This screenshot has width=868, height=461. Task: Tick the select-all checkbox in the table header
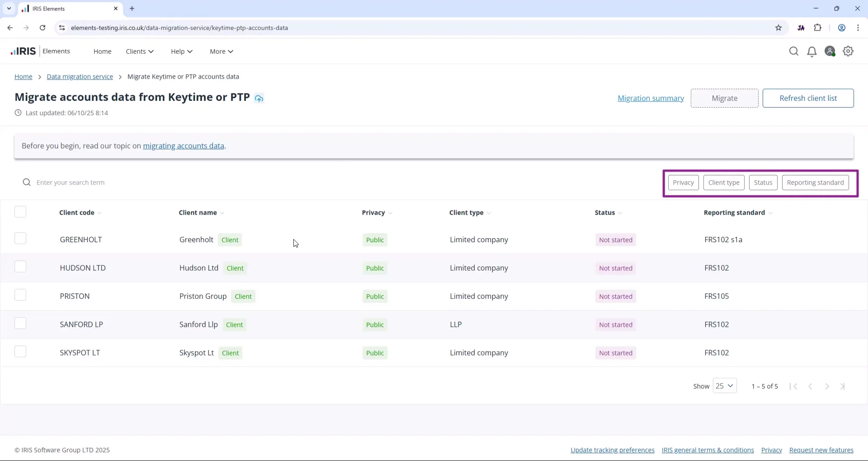click(20, 212)
